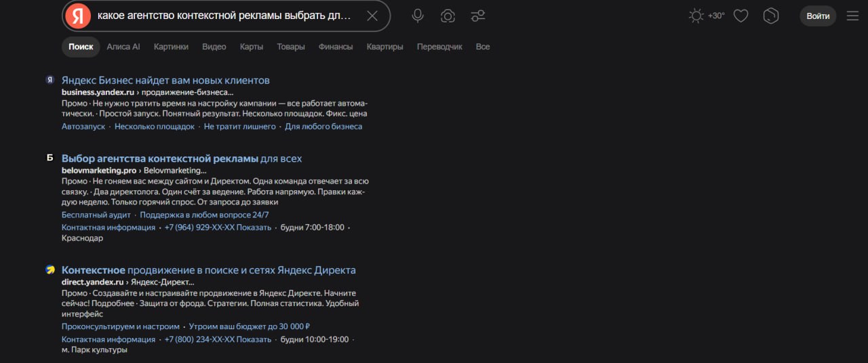Open result 'Контекстное продвижение в поиске и сетях'
The width and height of the screenshot is (868, 363).
208,270
